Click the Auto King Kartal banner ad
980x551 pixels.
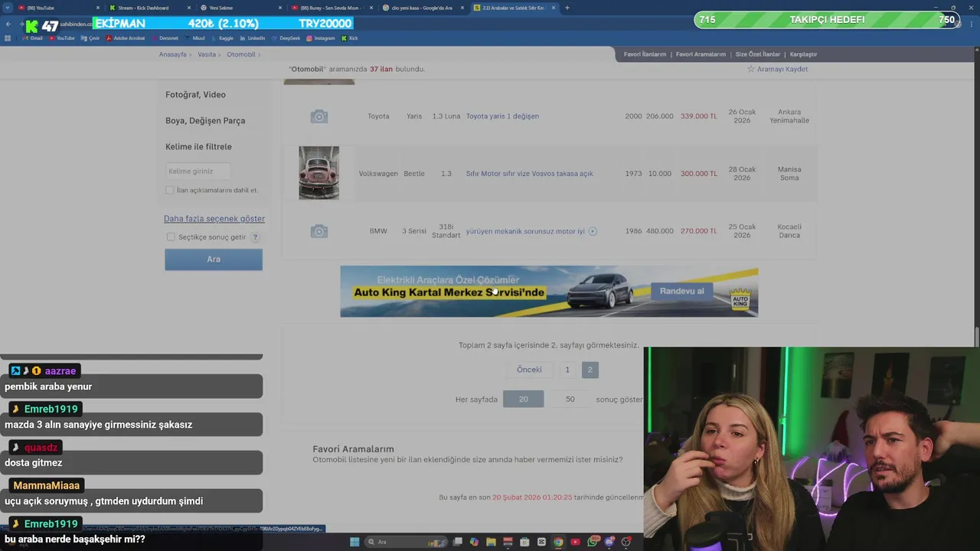pos(549,292)
